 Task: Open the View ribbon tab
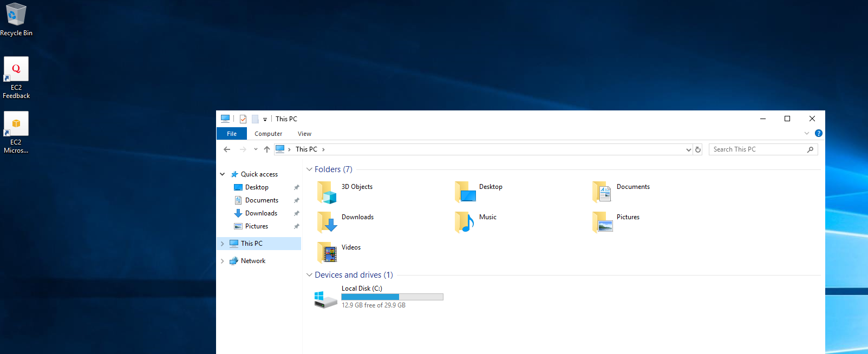(304, 134)
